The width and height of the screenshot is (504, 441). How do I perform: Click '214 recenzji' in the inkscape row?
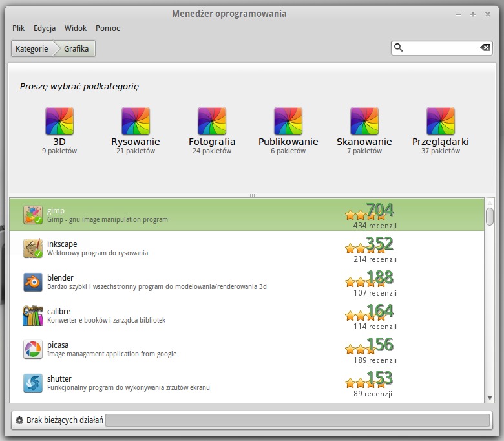(x=375, y=259)
